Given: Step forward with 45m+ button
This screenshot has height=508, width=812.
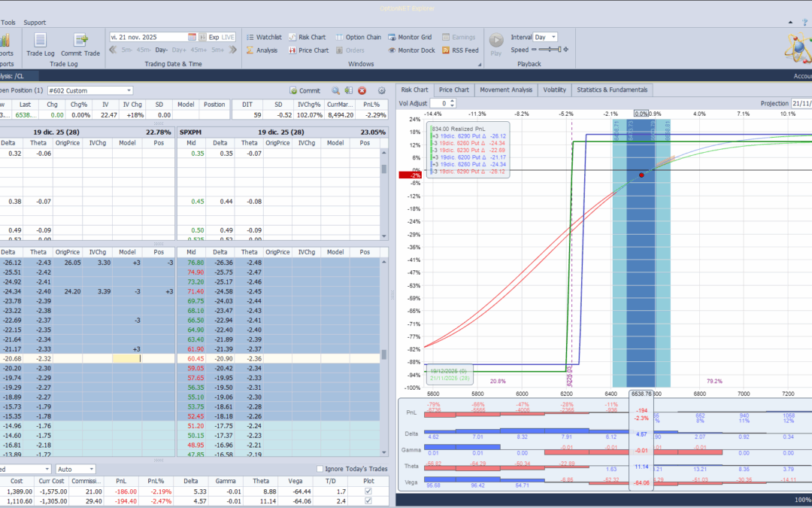Looking at the screenshot, I should (198, 50).
